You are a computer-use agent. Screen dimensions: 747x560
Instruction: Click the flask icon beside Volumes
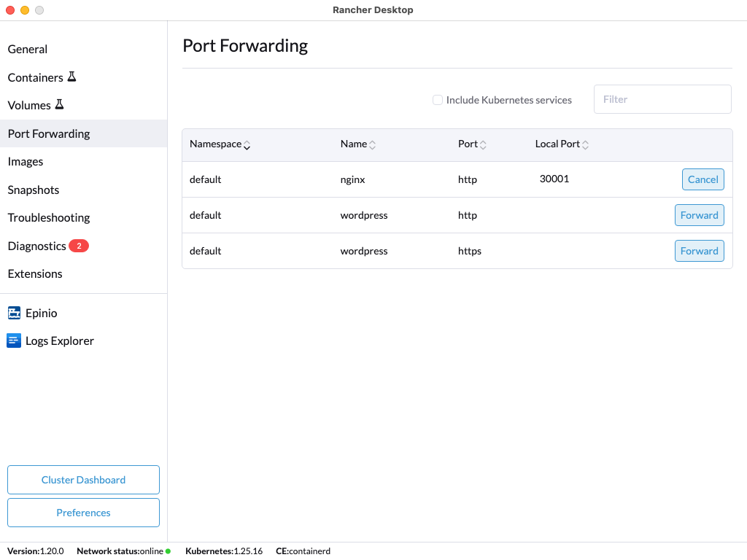coord(59,105)
